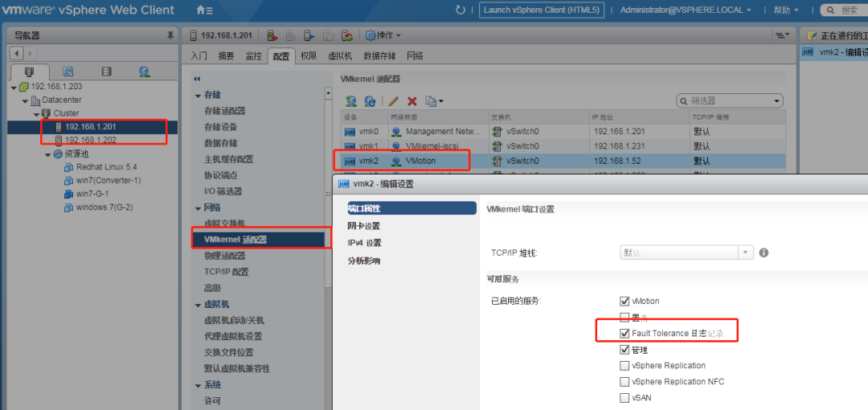Viewport: 868px width, 410px height.
Task: Switch to Networking navigator view
Action: (x=144, y=72)
